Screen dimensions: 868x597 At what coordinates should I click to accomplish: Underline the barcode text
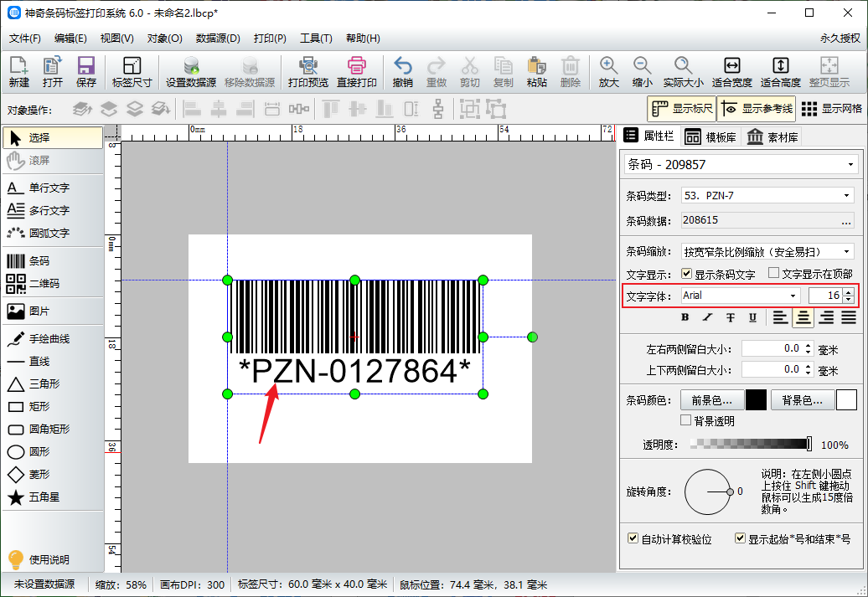(x=752, y=317)
